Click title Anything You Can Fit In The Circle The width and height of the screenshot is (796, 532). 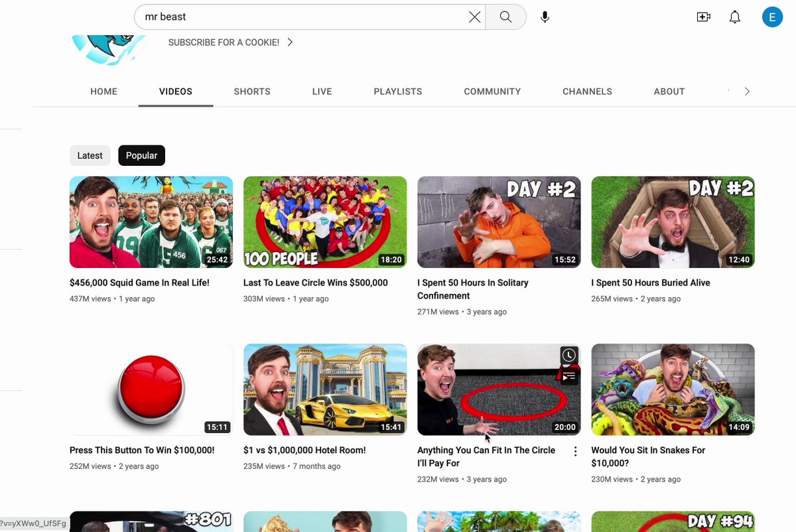(486, 456)
